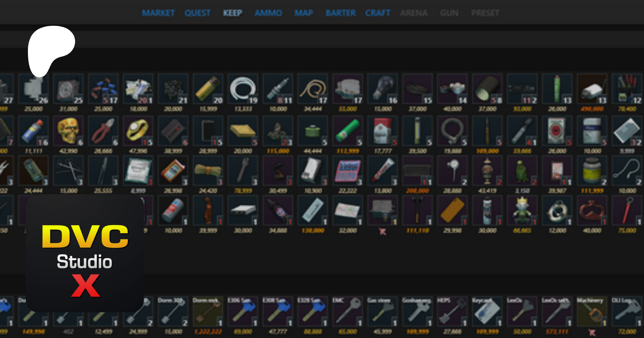Select the gold ring item
Screen dimensions: 644x338
pyautogui.click(x=138, y=131)
